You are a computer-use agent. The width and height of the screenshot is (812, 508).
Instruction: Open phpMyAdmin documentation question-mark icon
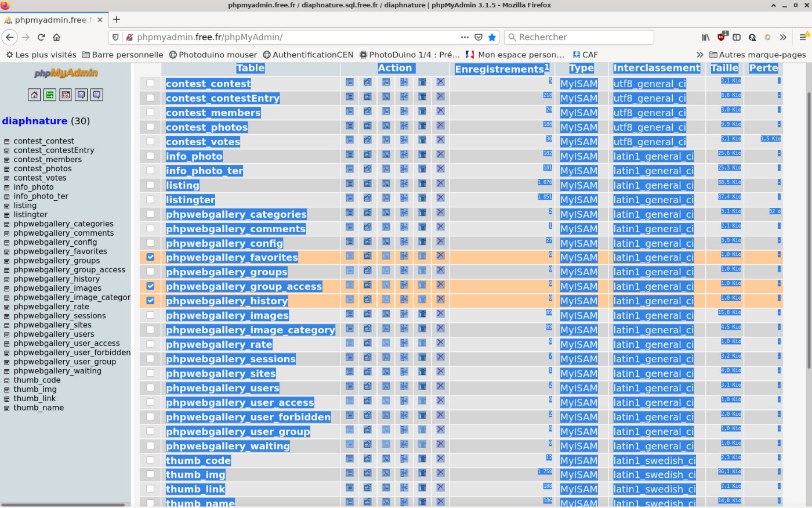pos(81,95)
